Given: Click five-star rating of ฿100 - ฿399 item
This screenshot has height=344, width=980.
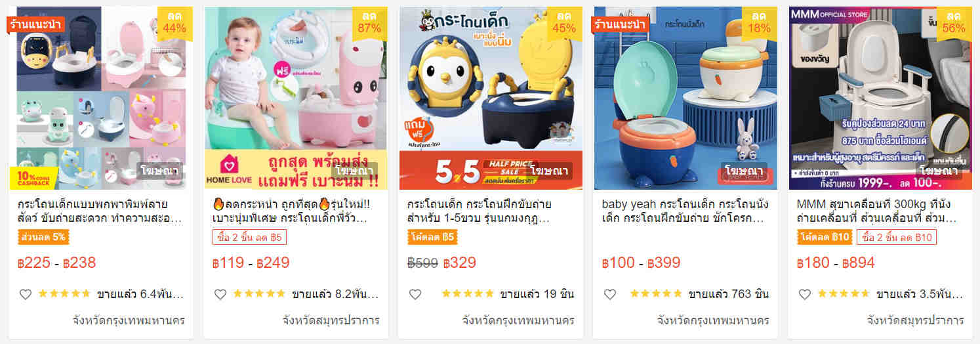Looking at the screenshot, I should 656,294.
